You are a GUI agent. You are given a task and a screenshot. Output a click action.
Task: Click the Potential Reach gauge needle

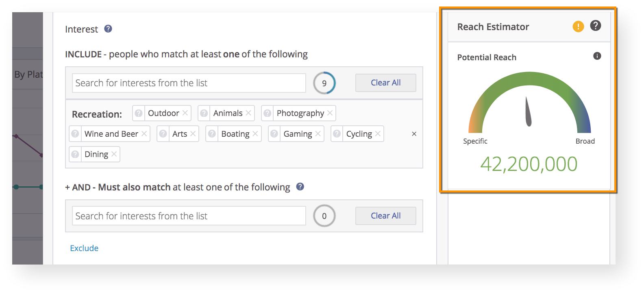click(x=528, y=112)
